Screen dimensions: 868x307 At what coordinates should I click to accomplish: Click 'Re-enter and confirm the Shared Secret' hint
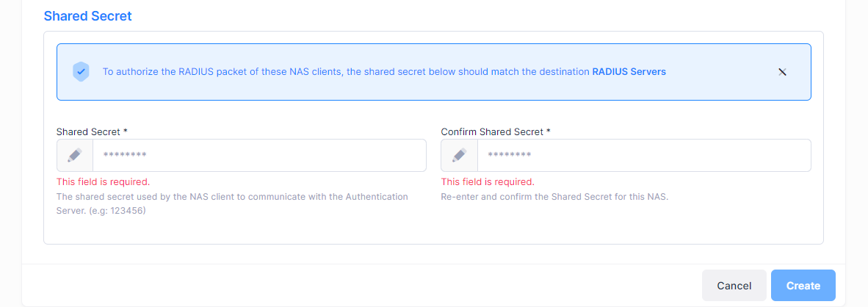pyautogui.click(x=554, y=197)
